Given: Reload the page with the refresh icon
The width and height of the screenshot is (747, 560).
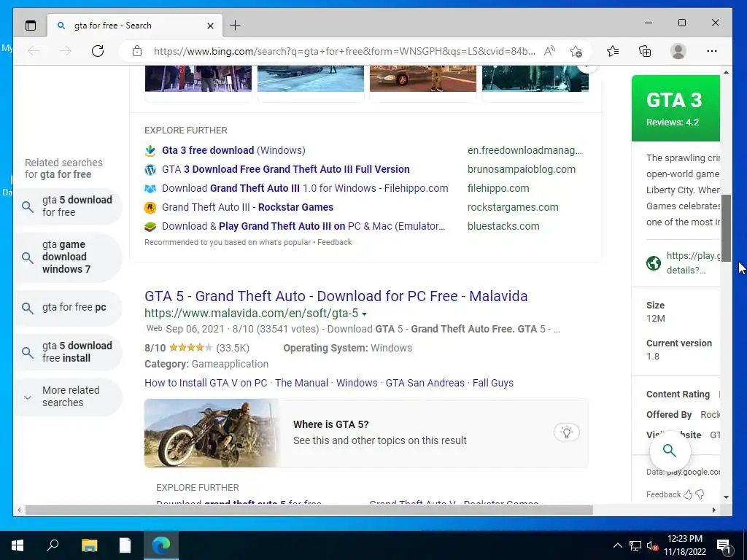Looking at the screenshot, I should click(x=98, y=51).
